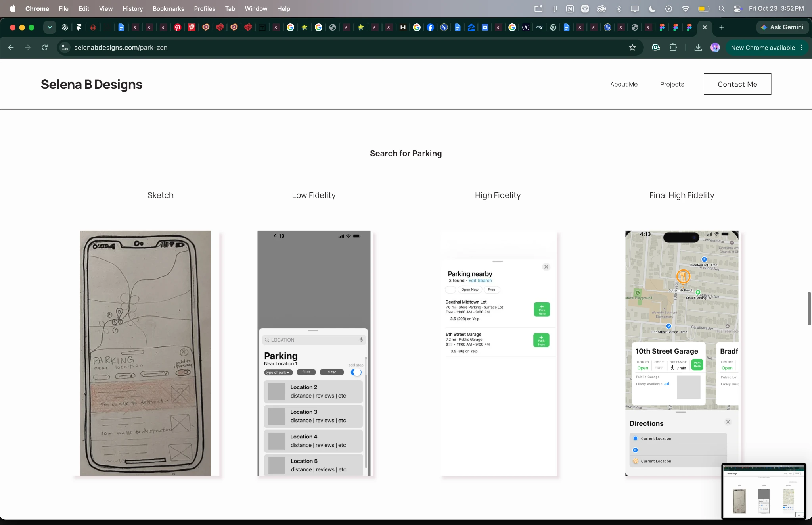Open the Apple menu
The image size is (812, 525).
pyautogui.click(x=13, y=8)
